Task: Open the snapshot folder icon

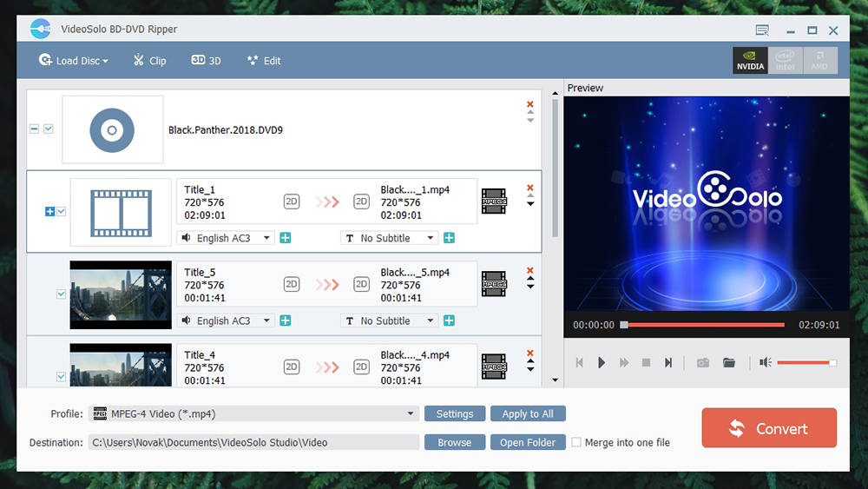Action: point(729,362)
